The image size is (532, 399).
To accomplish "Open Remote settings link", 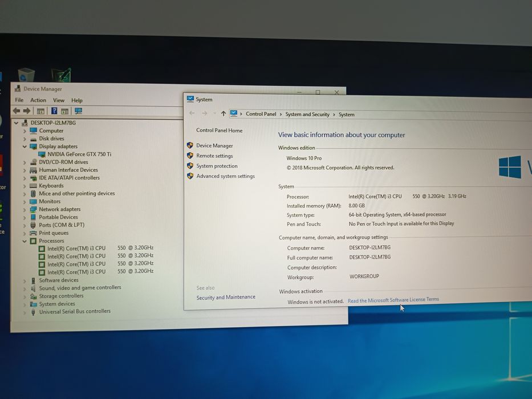I will tap(214, 156).
